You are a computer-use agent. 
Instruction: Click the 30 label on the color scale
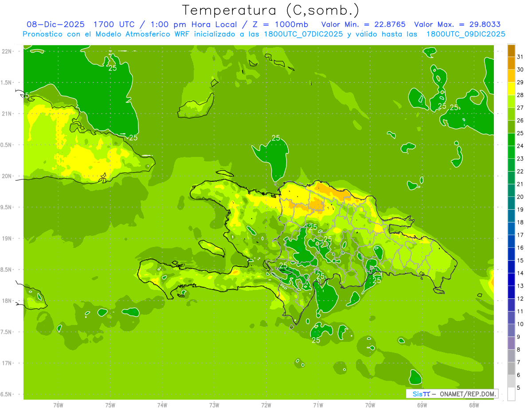[520, 69]
